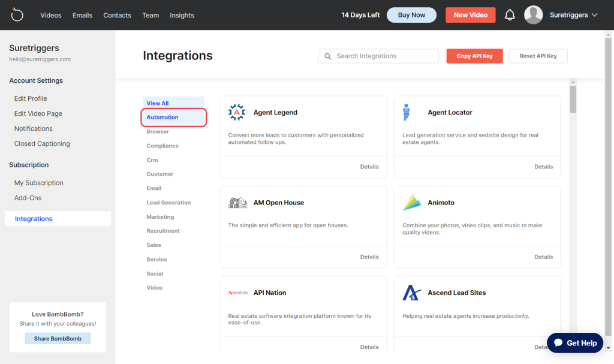The width and height of the screenshot is (614, 364).
Task: Click the Reset API Key button
Action: 538,56
